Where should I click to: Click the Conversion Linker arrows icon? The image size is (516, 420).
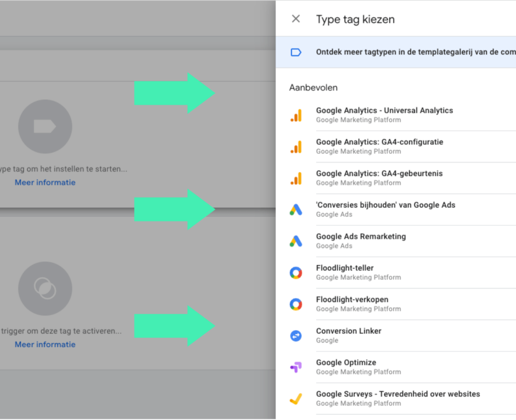[296, 336]
